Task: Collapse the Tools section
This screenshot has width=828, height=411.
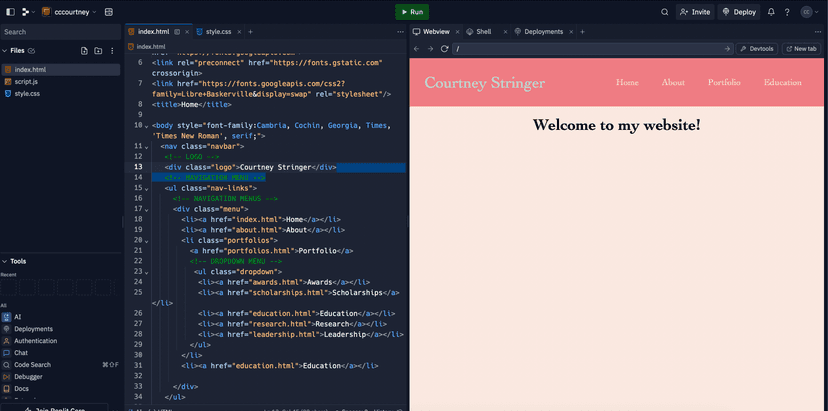Action: pyautogui.click(x=4, y=261)
